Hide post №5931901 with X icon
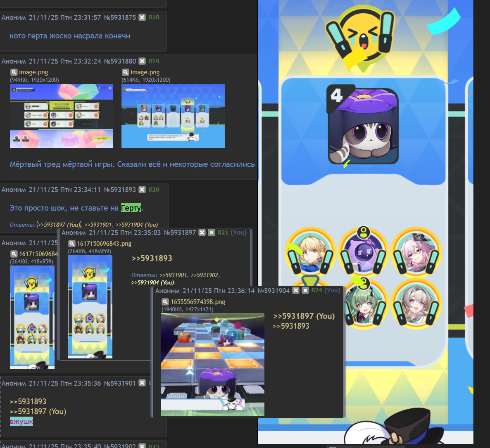This screenshot has width=490, height=448. (142, 383)
